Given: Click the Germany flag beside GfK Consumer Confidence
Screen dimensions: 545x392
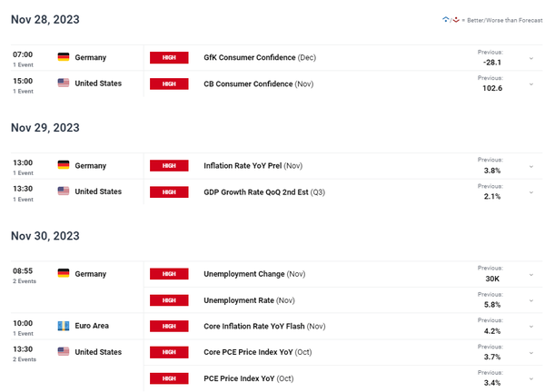Looking at the screenshot, I should point(64,57).
